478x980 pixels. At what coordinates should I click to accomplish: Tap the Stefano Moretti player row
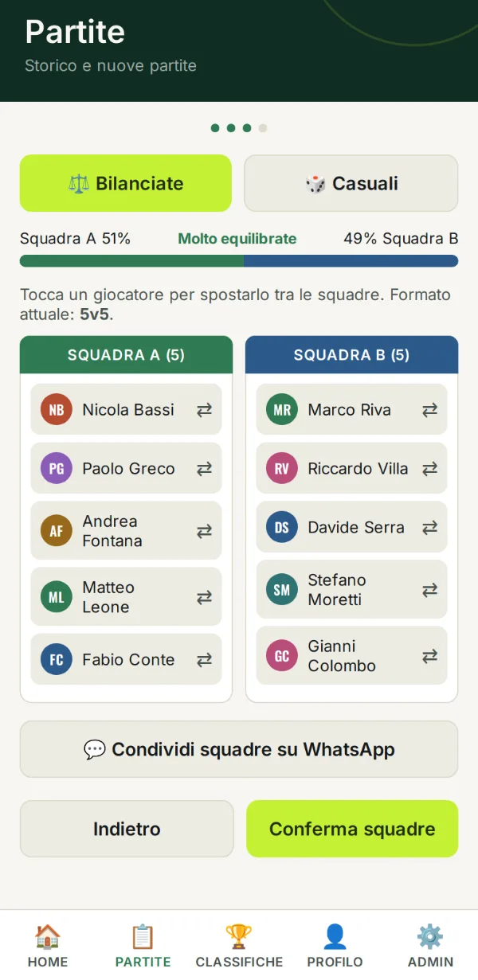pos(351,590)
